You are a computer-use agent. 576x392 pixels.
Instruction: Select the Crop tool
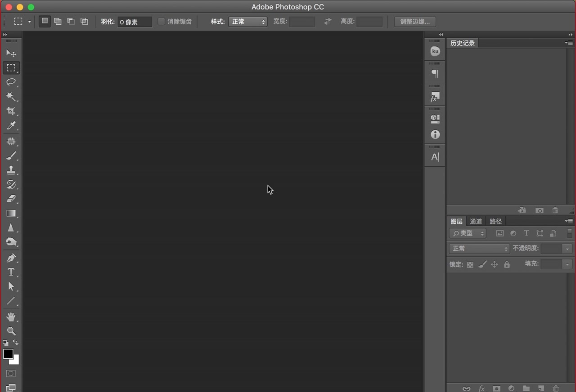point(11,111)
